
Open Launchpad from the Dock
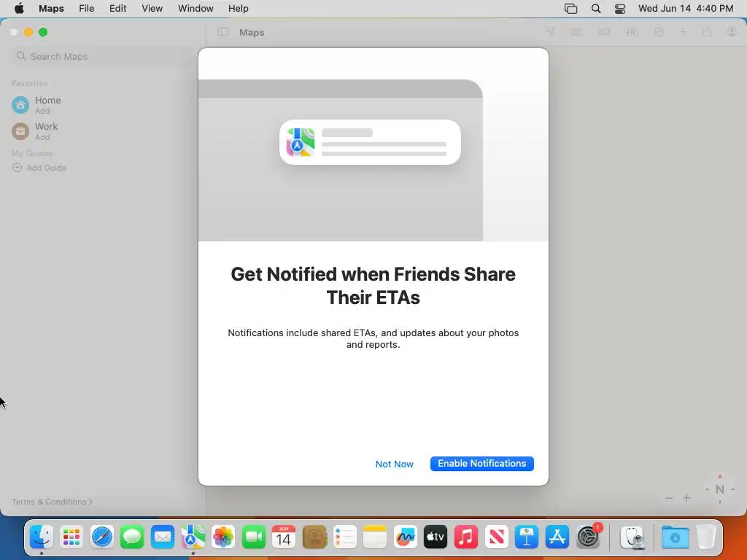(71, 537)
